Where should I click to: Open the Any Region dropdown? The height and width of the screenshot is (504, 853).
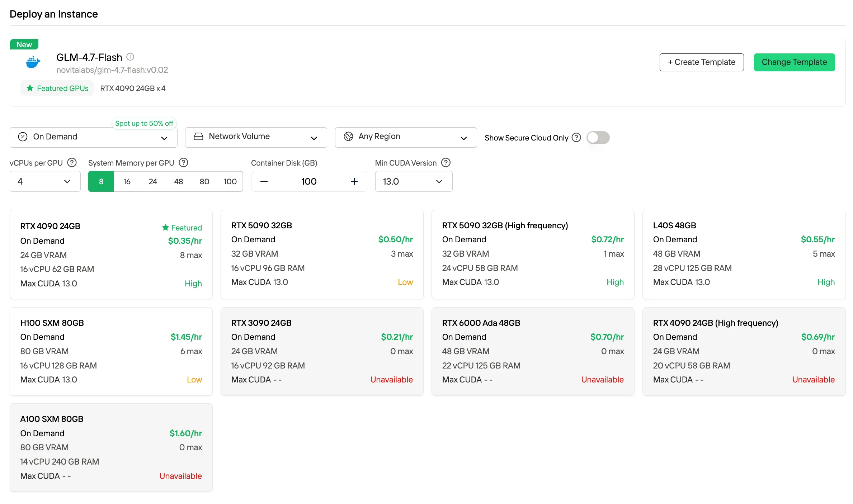(x=406, y=137)
